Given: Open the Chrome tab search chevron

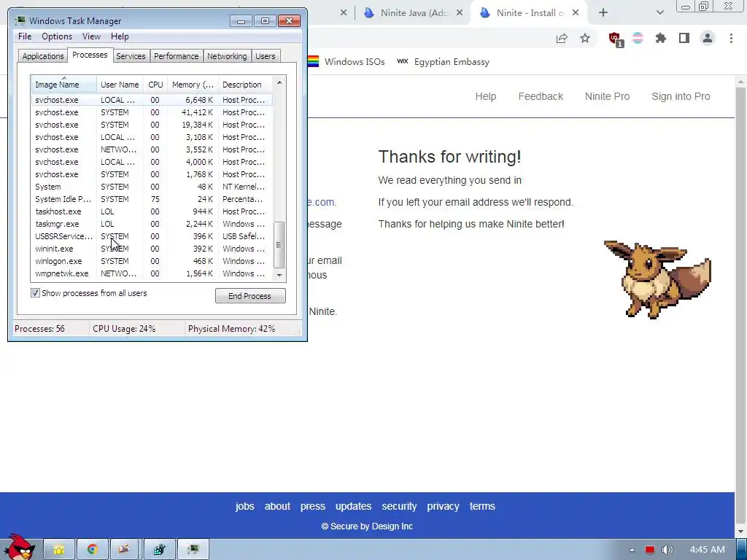Looking at the screenshot, I should (659, 13).
